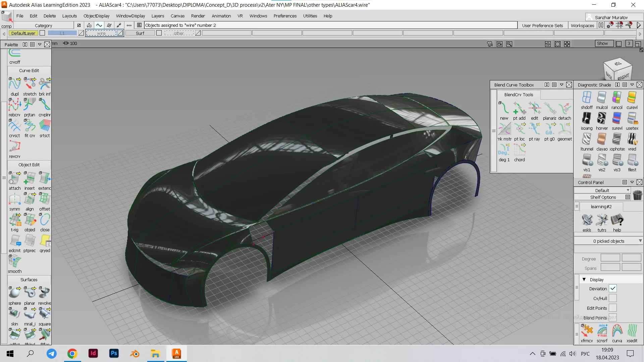Collapse the Display section triangle

tap(584, 280)
